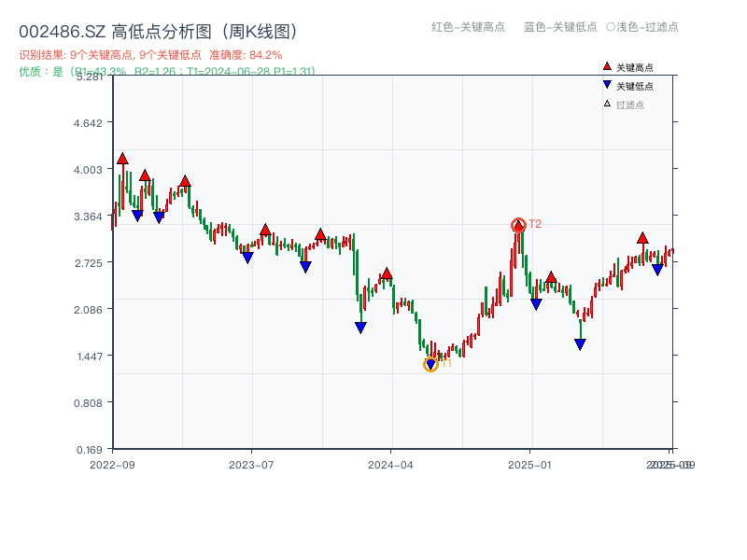Toggle the 关键高点 legend entry text

(635, 67)
